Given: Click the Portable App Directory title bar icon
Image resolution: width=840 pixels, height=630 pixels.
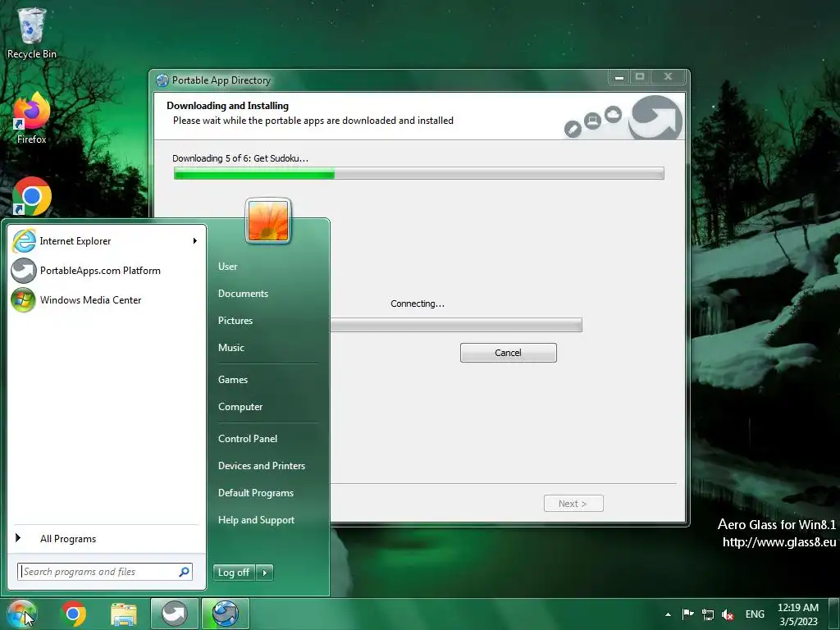Looking at the screenshot, I should [x=162, y=80].
